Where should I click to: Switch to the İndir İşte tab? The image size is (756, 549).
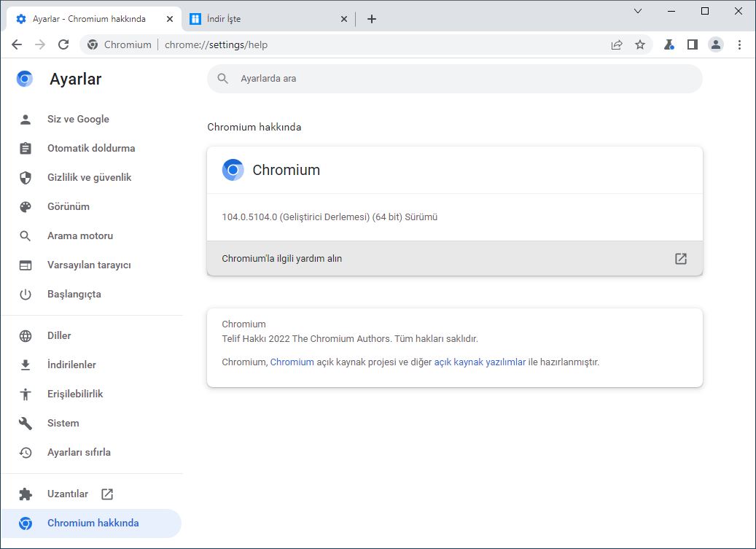[268, 19]
